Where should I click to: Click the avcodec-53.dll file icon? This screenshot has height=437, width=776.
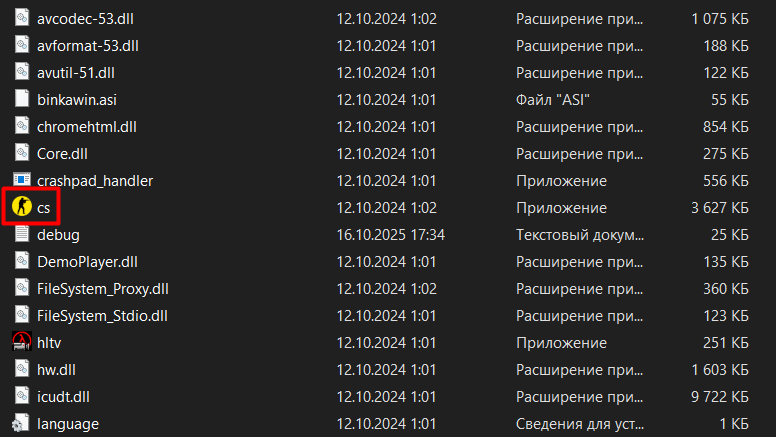[21, 18]
